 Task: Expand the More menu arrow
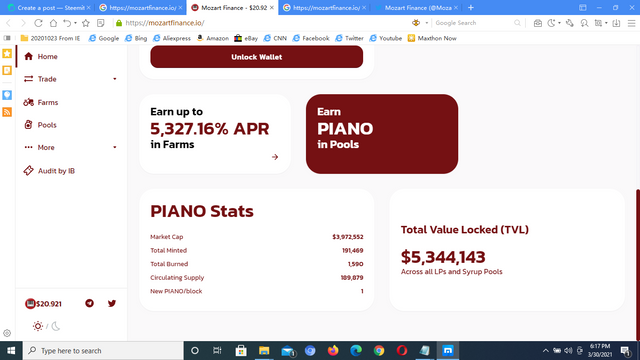point(115,147)
